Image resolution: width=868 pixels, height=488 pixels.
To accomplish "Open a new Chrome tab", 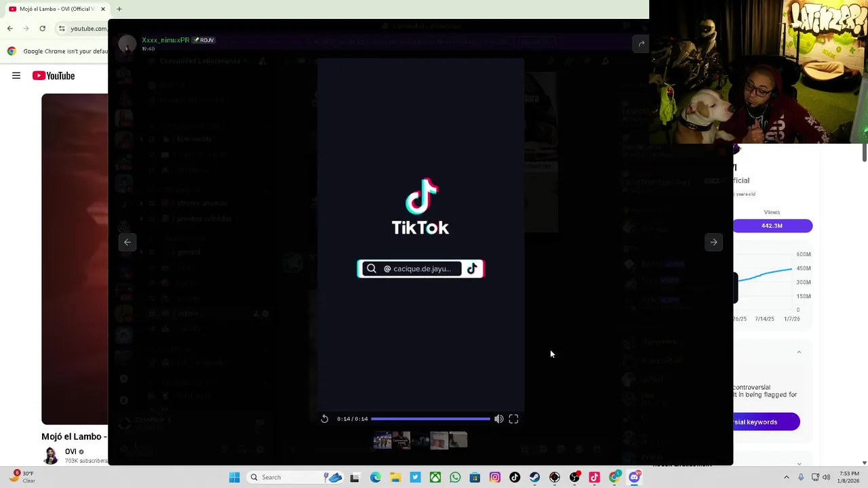I will [x=119, y=9].
